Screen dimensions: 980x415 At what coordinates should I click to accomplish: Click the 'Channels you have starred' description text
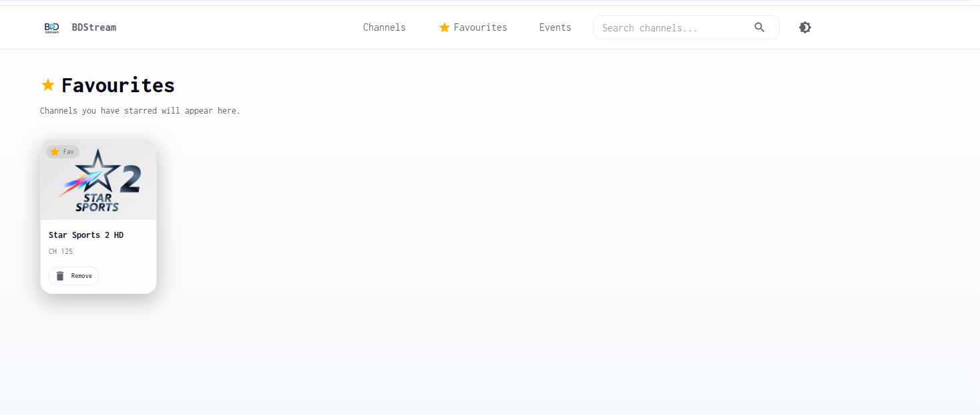pos(140,111)
